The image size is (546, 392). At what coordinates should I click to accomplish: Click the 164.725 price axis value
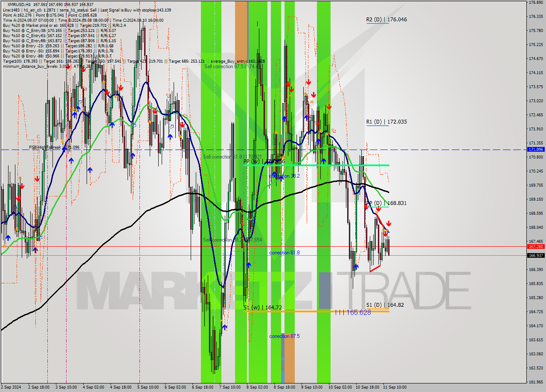click(535, 312)
